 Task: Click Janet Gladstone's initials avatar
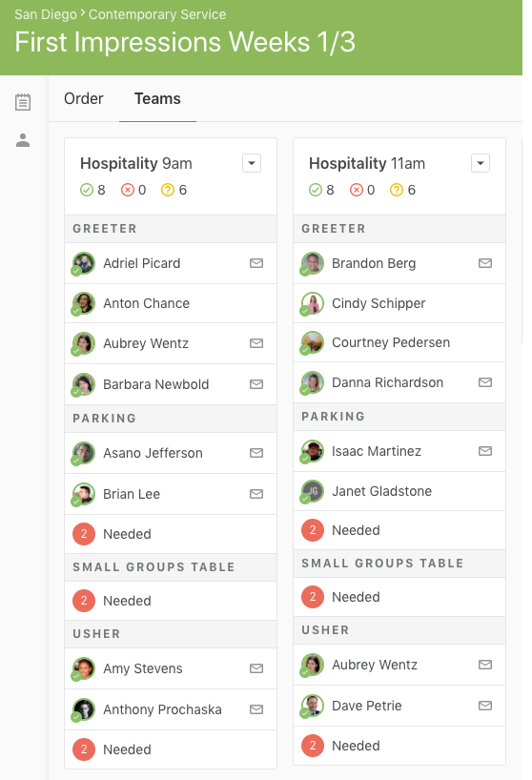coord(313,491)
